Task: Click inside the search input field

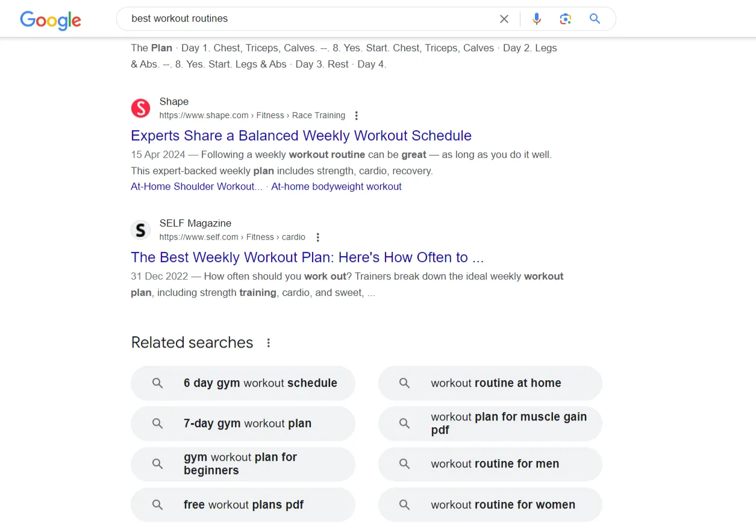Action: 301,19
